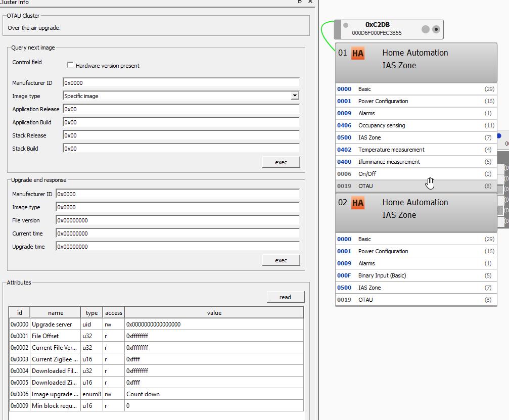Click the id column header

click(20, 312)
